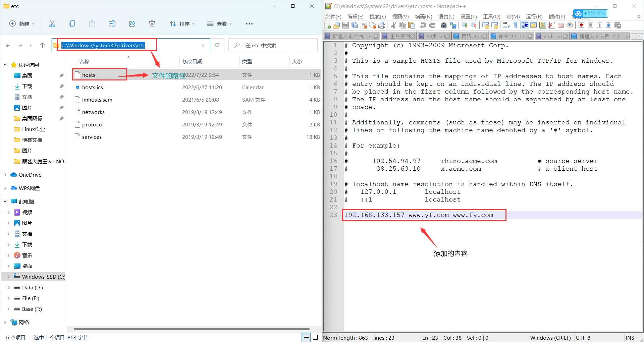Toggle Folder as Workspace icon
Viewport: 644px width, 342px height.
pyautogui.click(x=561, y=25)
